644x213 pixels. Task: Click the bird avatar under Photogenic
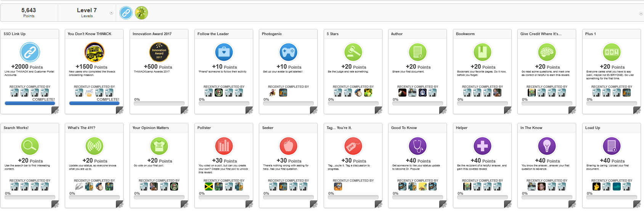coord(273,92)
